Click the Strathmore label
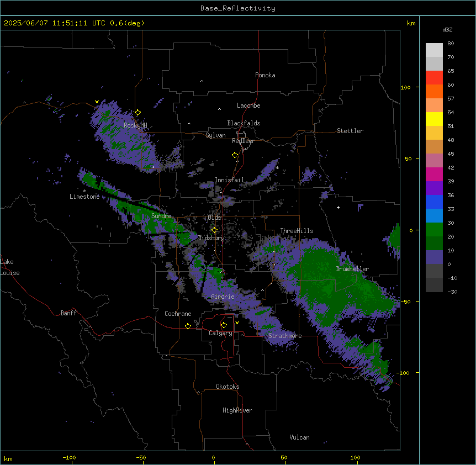The image size is (476, 465). point(285,336)
